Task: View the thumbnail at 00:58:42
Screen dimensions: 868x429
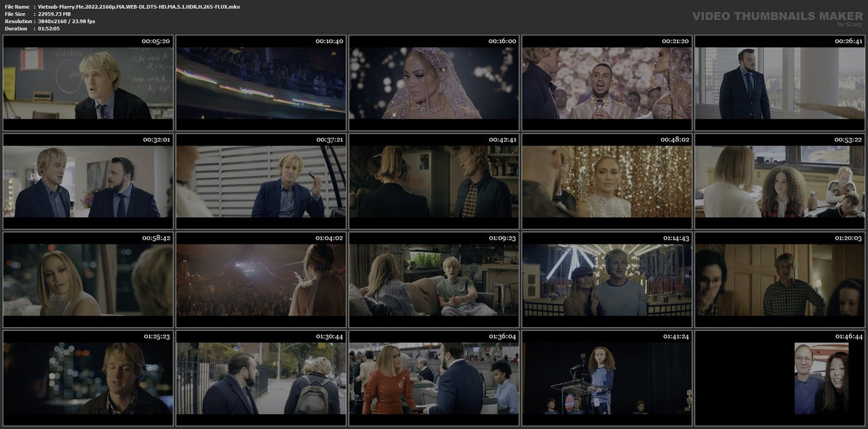Action: [88, 280]
